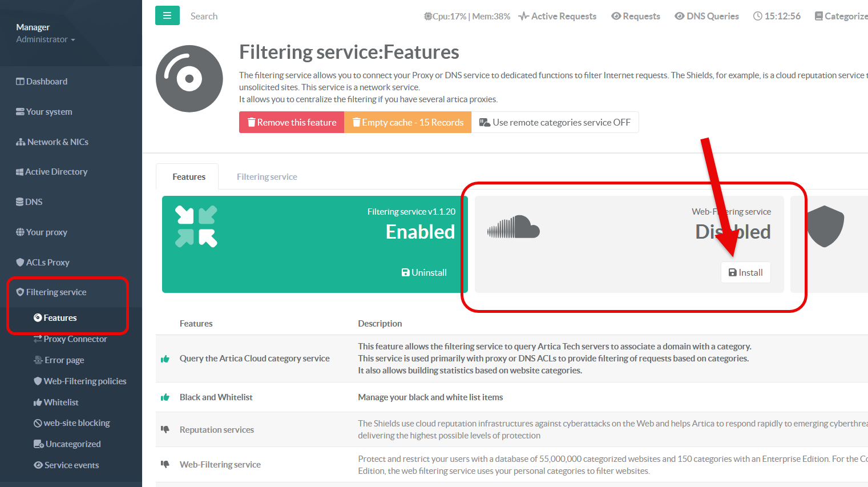Click the red Remove this feature button
The width and height of the screenshot is (868, 487).
pos(292,122)
